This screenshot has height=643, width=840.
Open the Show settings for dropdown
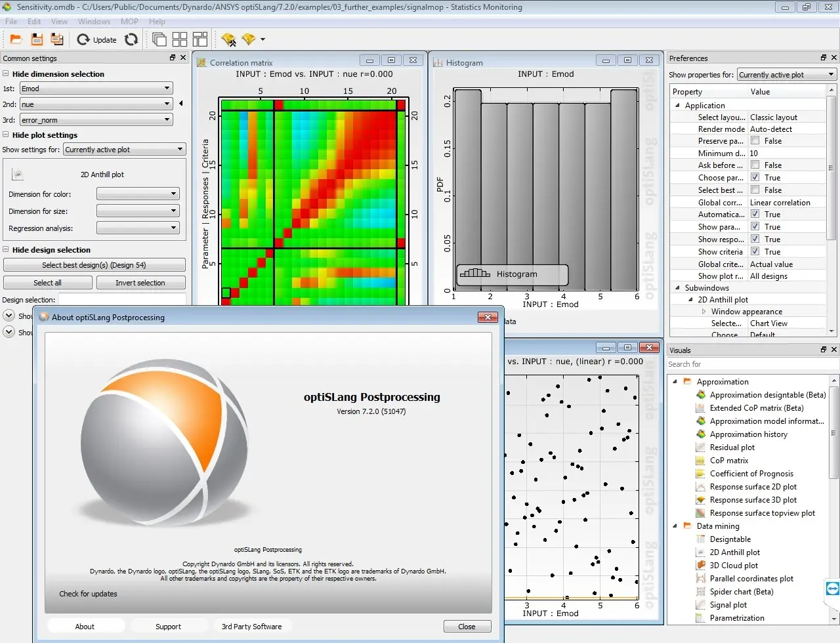125,150
